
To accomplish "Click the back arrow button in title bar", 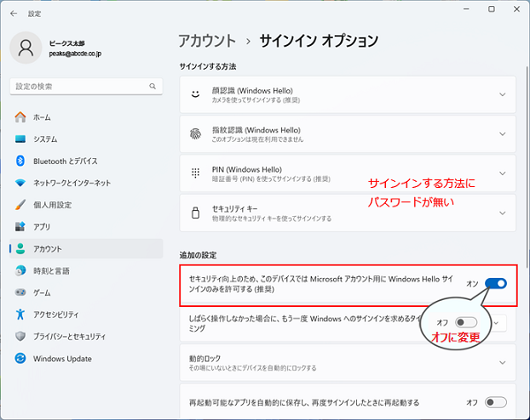I will pos(12,13).
